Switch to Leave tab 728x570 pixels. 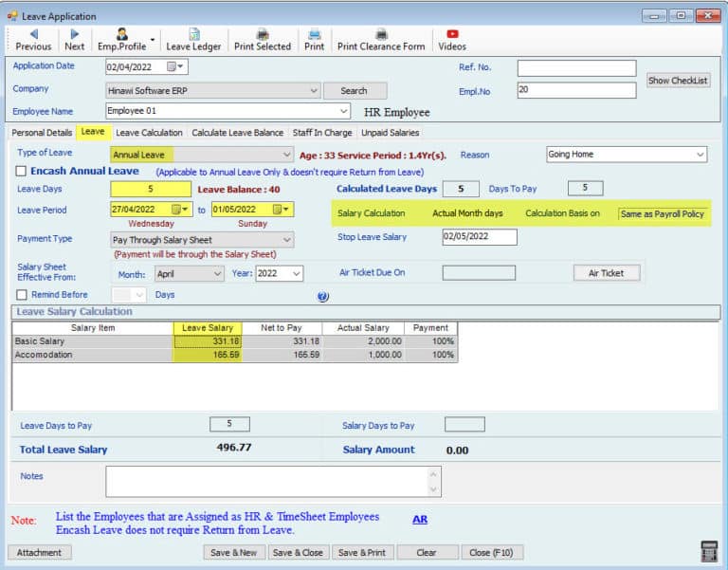[x=93, y=132]
